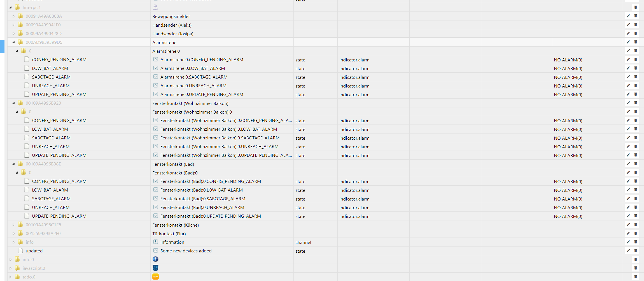
Task: Edit Alarmsirene:0.LOW_BAT_ALARM state
Action: click(628, 68)
